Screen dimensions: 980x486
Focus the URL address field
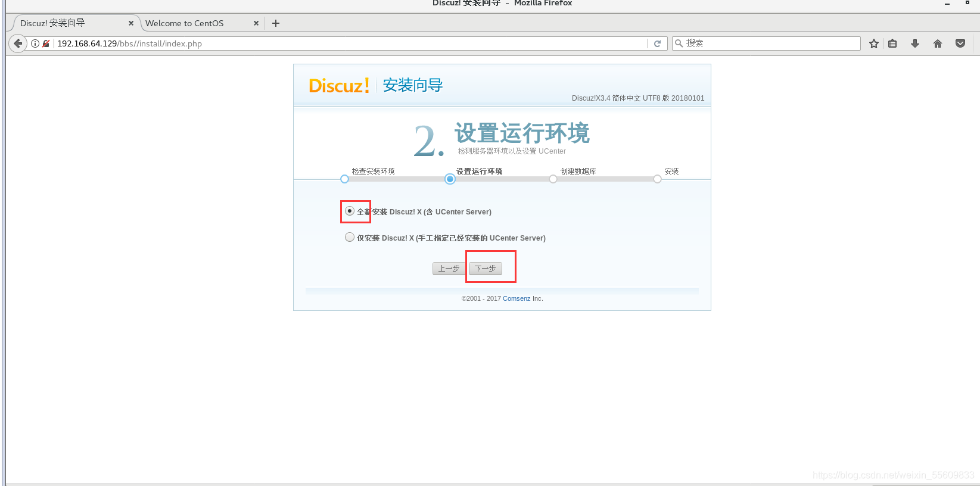point(351,43)
